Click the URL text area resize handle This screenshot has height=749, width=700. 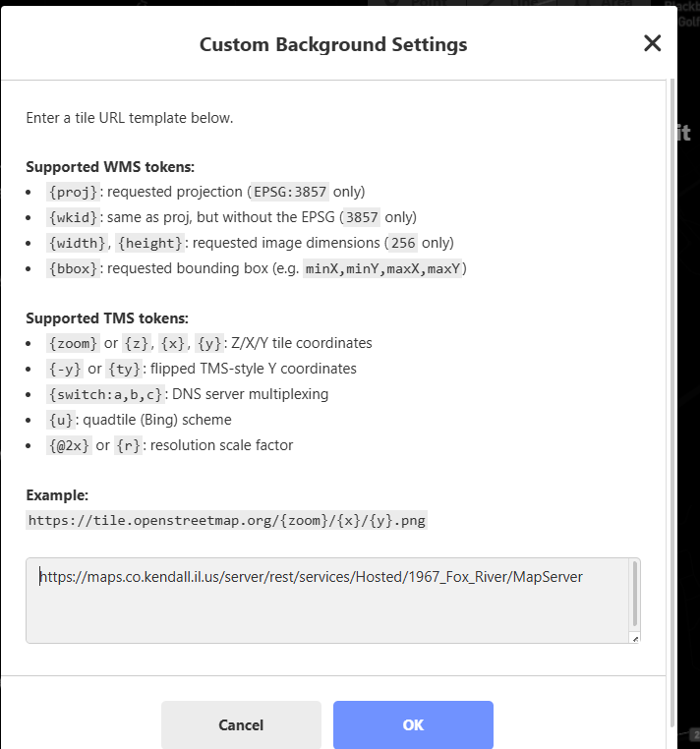pyautogui.click(x=634, y=638)
